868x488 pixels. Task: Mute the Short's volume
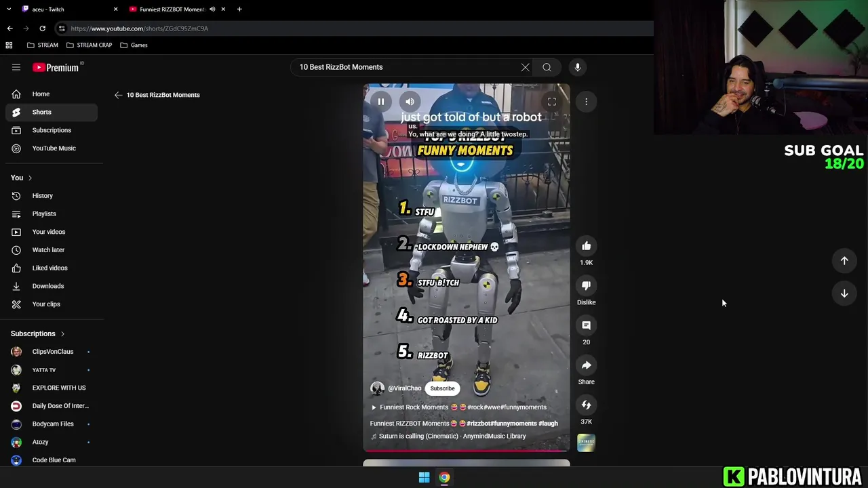tap(410, 102)
